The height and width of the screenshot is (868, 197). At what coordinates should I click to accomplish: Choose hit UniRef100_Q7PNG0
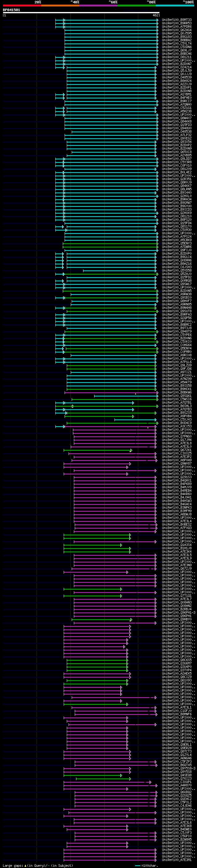point(177,436)
